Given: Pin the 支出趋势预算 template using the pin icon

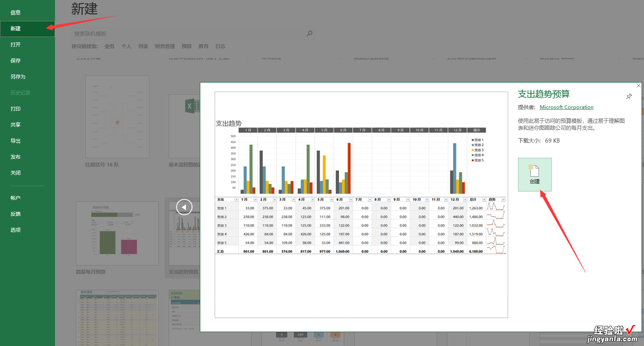Looking at the screenshot, I should tap(629, 97).
